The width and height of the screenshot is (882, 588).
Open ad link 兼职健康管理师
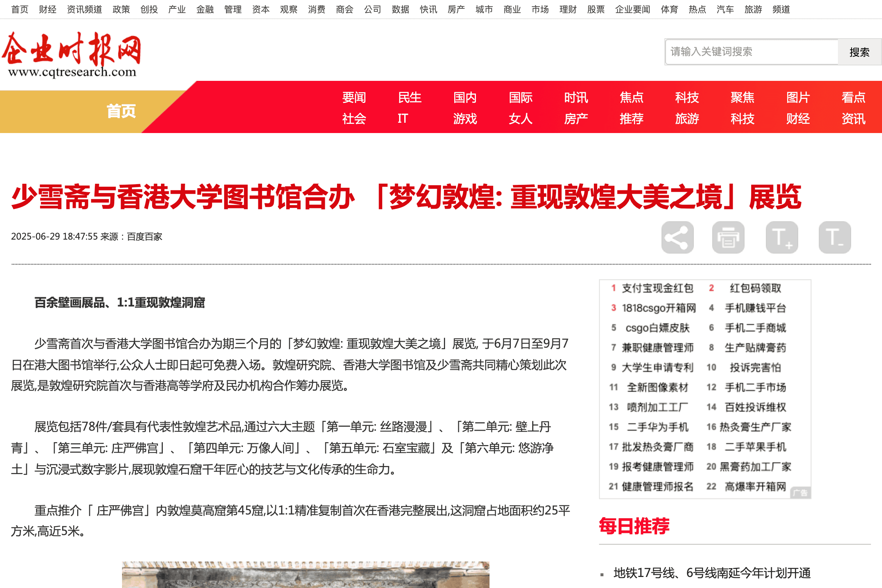(x=657, y=348)
